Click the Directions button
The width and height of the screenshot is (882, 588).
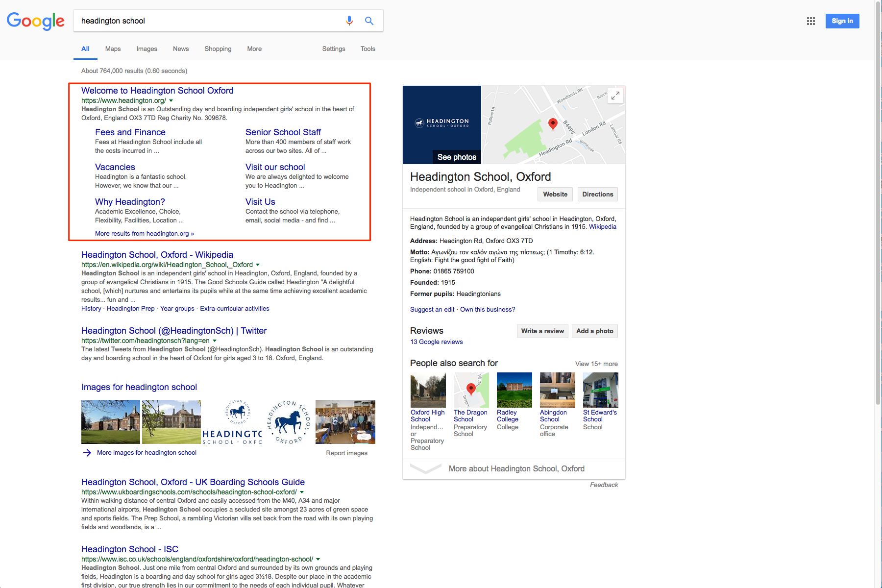pyautogui.click(x=598, y=195)
